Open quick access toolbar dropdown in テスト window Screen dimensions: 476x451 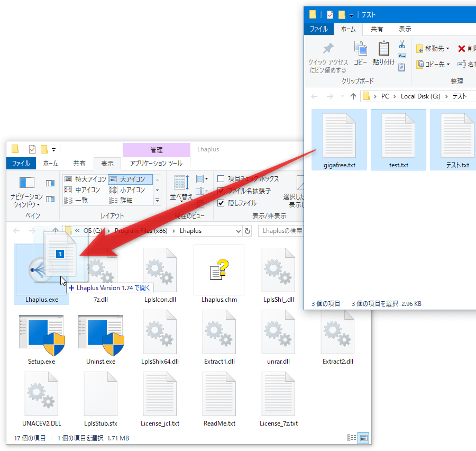(x=351, y=15)
